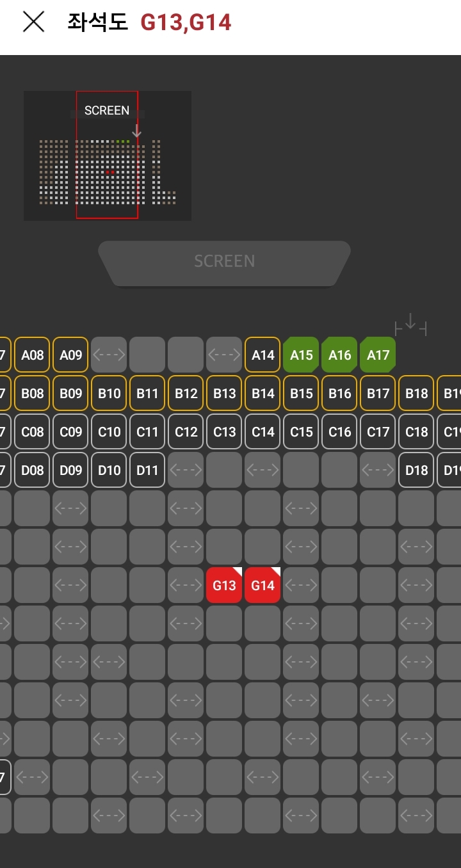Select seat A14
The height and width of the screenshot is (868, 461).
point(263,355)
